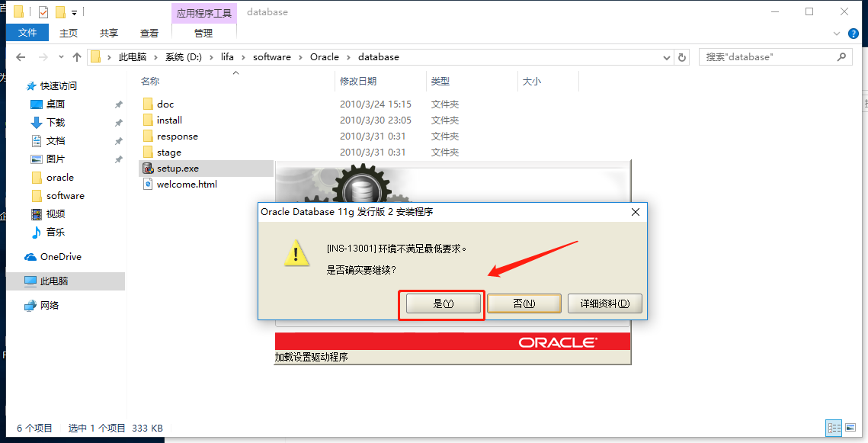The width and height of the screenshot is (868, 443).
Task: Click quick access new folder icon
Action: (60, 11)
